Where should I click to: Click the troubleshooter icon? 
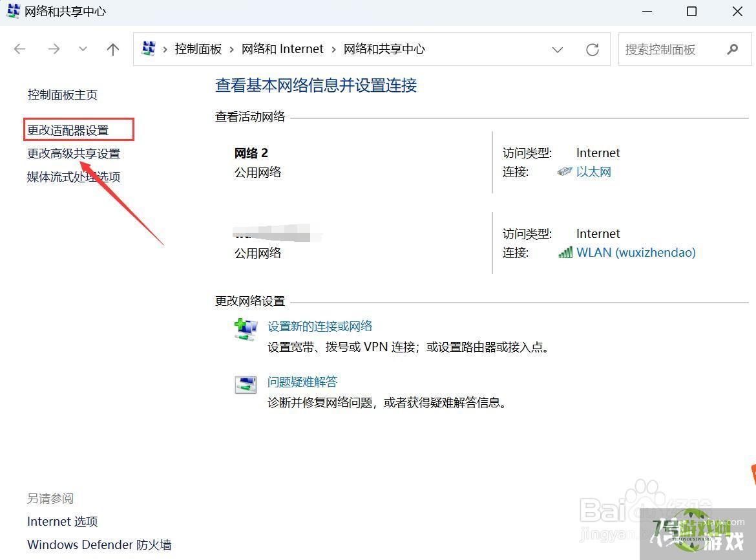(246, 385)
